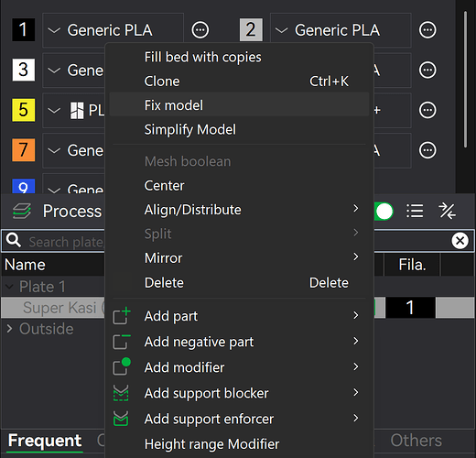Screen dimensions: 476x458
Task: Focus the Search plate input field
Action: point(66,242)
